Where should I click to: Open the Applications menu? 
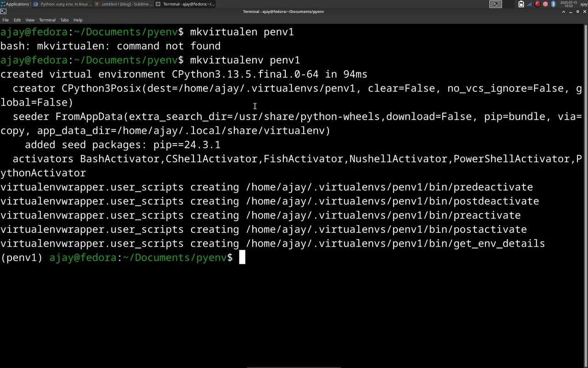tap(16, 4)
